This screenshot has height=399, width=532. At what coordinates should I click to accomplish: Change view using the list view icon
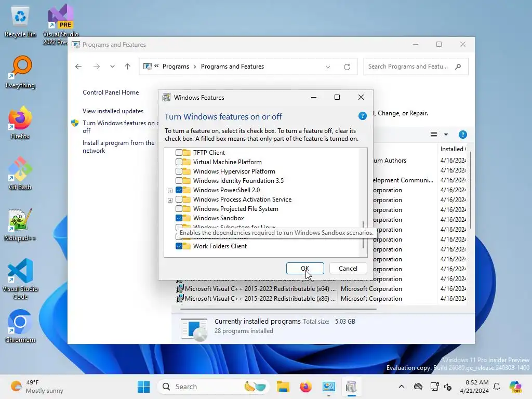[434, 135]
